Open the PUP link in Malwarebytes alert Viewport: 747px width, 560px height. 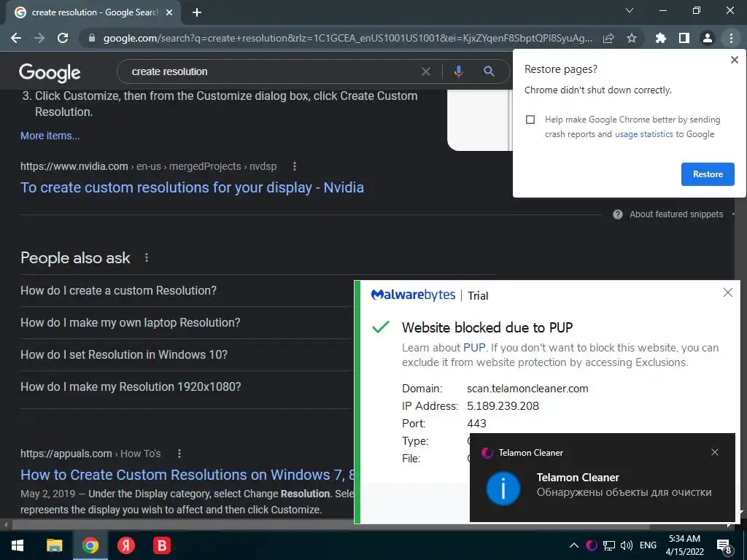[x=474, y=348]
